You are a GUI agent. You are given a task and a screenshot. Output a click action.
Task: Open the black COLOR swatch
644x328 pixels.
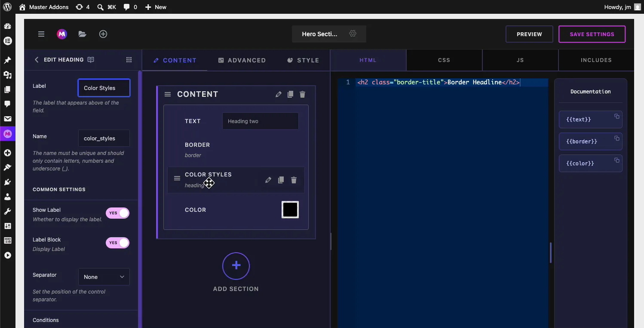pyautogui.click(x=290, y=210)
